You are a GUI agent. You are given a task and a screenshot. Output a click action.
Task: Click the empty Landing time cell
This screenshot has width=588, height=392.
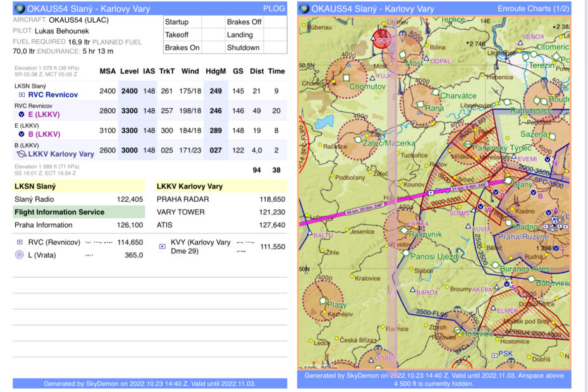click(x=275, y=35)
